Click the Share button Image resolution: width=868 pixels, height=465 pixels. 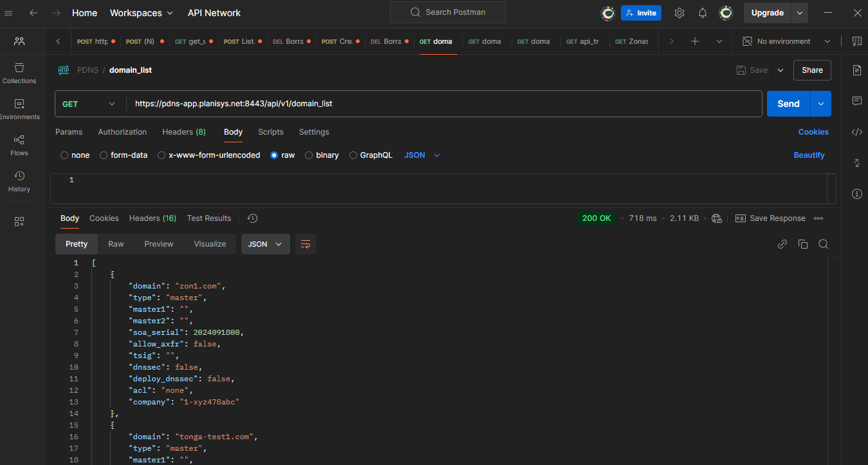[812, 70]
